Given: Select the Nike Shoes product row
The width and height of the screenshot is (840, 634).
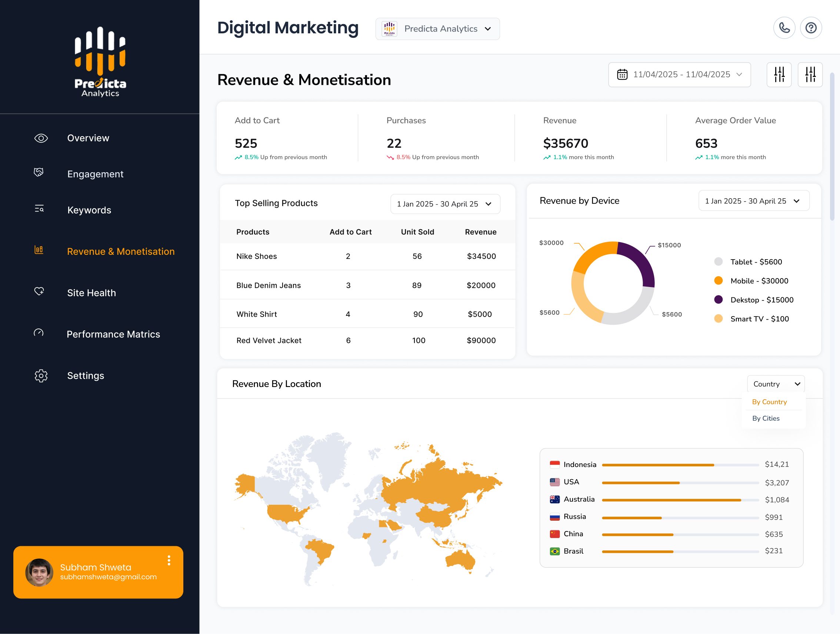Looking at the screenshot, I should point(367,257).
